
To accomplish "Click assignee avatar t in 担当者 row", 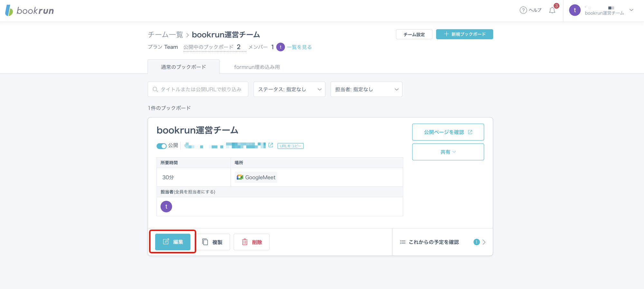I will 166,207.
